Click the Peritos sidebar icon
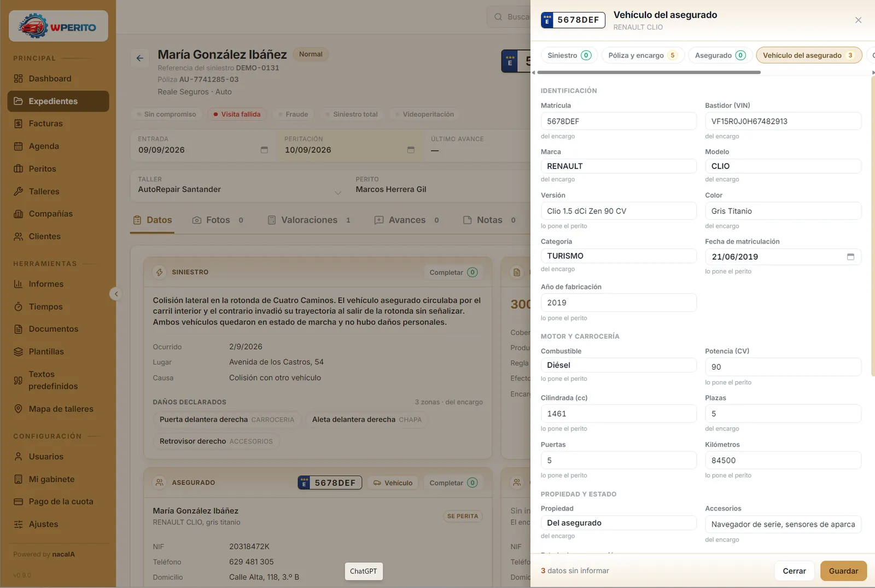Image resolution: width=875 pixels, height=588 pixels. pyautogui.click(x=18, y=169)
